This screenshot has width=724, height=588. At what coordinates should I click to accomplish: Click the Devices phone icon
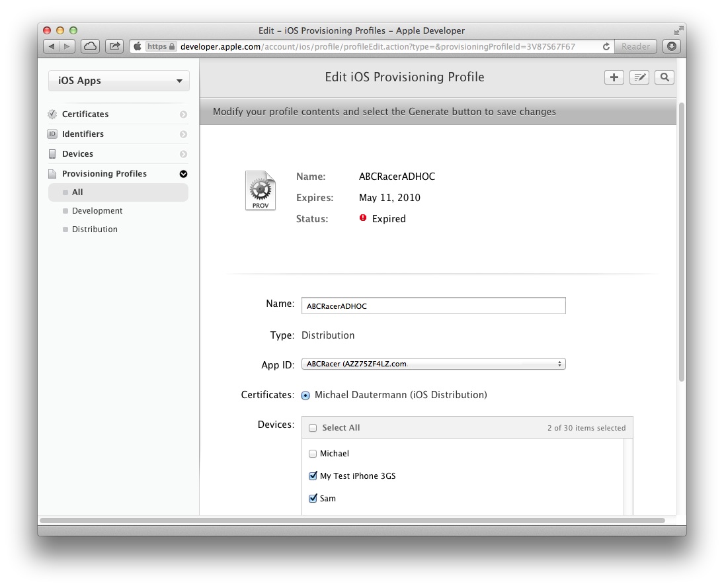pyautogui.click(x=52, y=154)
